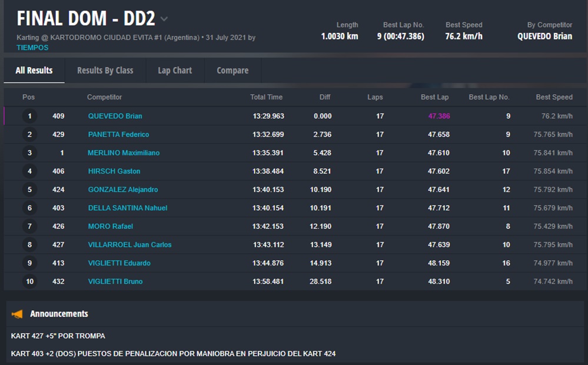Select the Compare tab
This screenshot has height=365, width=588.
232,71
